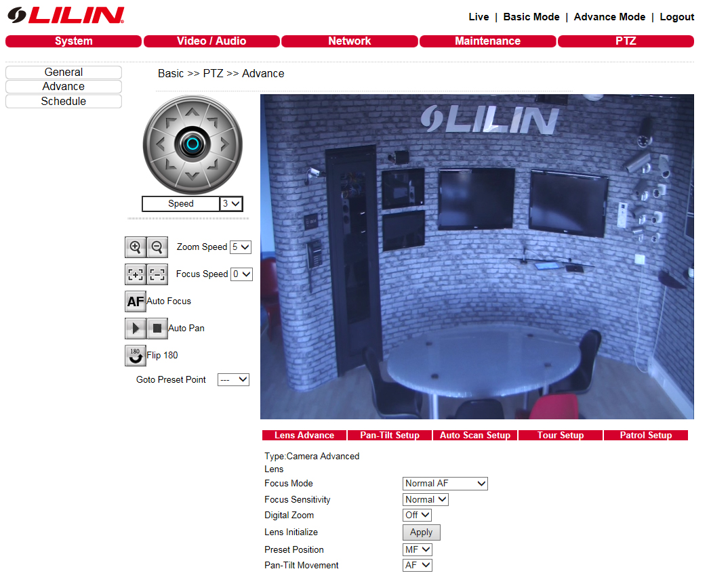Viewport: 709px width, 588px height.
Task: Pan camera right using PTZ joystick arrow
Action: pyautogui.click(x=225, y=144)
